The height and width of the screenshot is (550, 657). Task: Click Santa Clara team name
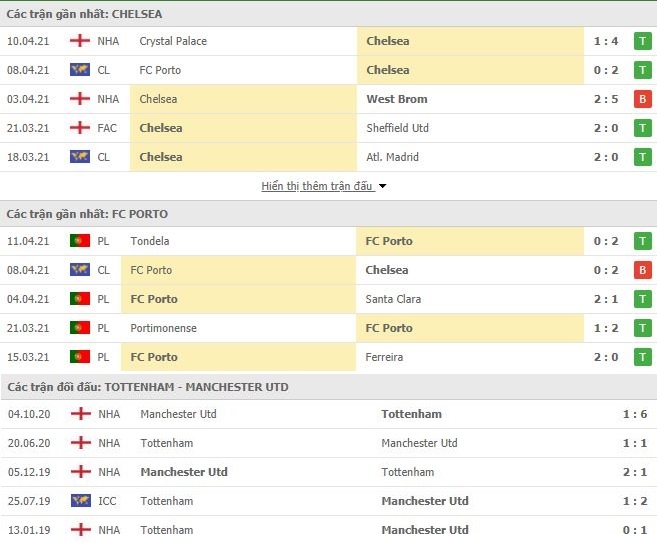(393, 299)
